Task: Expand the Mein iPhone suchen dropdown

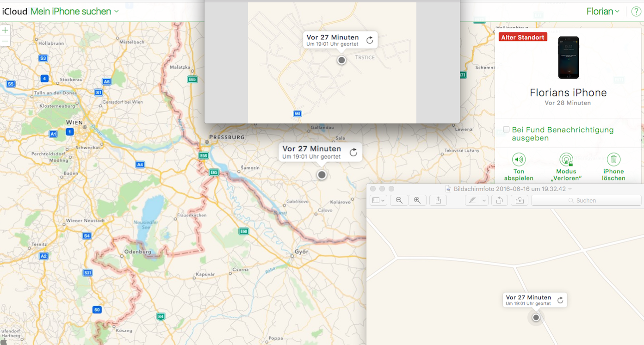Action: [x=117, y=12]
